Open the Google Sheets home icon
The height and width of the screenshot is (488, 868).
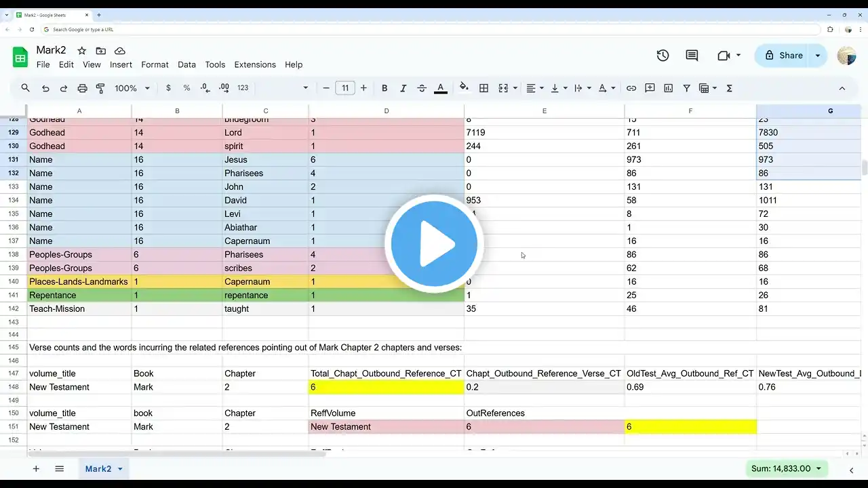point(20,57)
